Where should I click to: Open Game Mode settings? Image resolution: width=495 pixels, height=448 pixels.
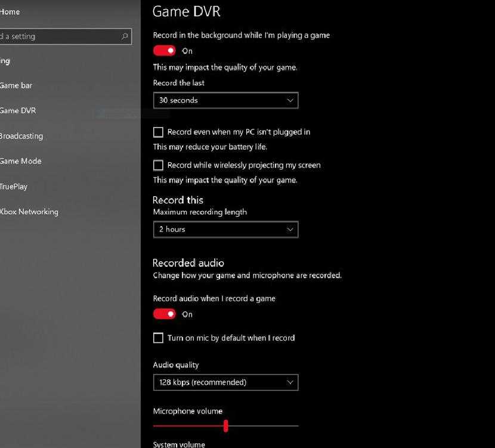click(x=20, y=161)
